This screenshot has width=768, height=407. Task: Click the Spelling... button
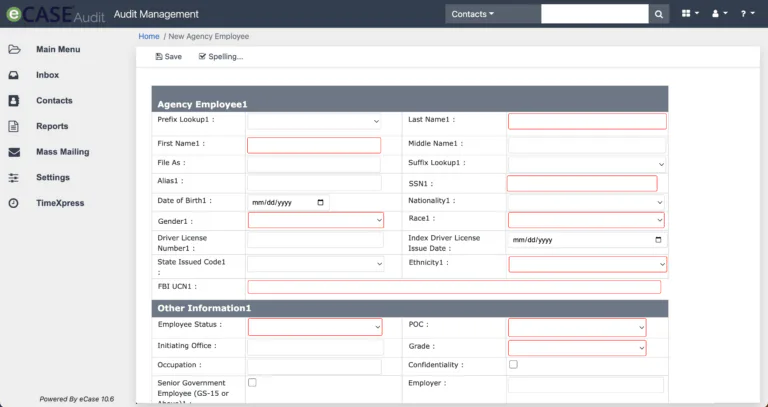click(x=221, y=57)
